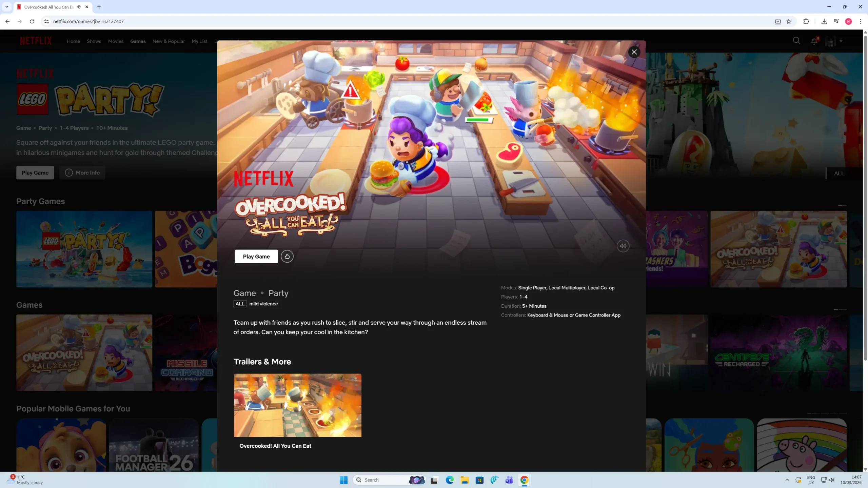Expand hidden system tray icons

(x=787, y=480)
